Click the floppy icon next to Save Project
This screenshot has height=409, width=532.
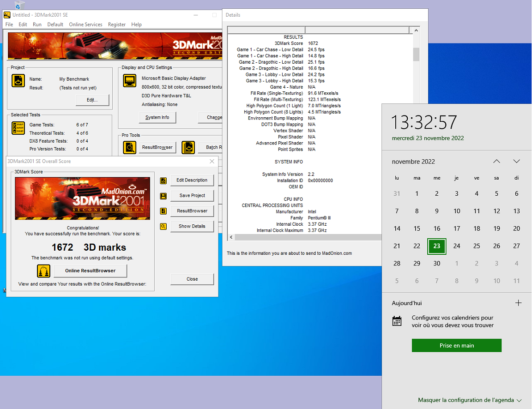click(x=163, y=196)
